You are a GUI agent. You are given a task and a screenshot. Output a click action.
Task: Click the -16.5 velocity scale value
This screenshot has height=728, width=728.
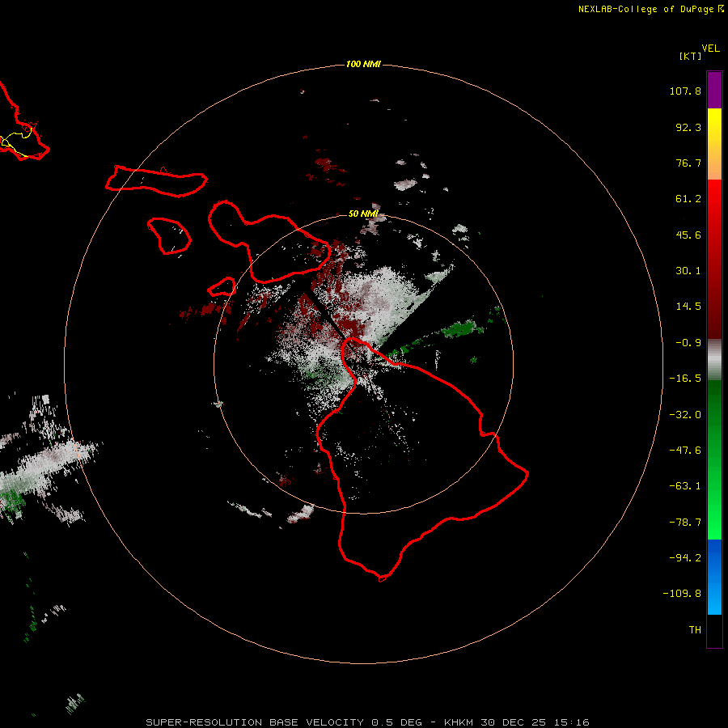pos(685,379)
